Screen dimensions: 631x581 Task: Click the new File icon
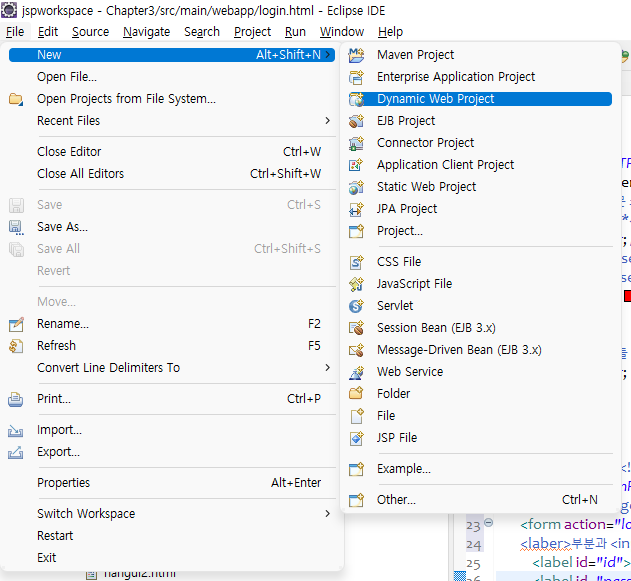[x=357, y=416]
